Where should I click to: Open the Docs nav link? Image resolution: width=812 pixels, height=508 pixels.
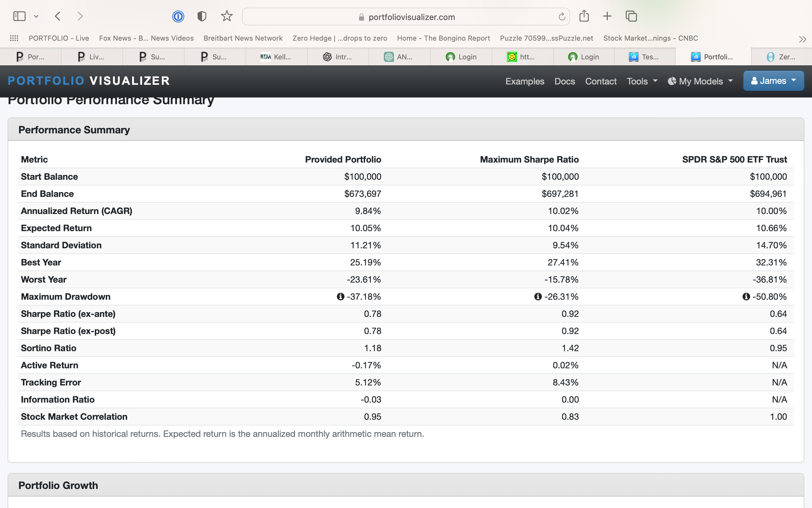coord(565,81)
